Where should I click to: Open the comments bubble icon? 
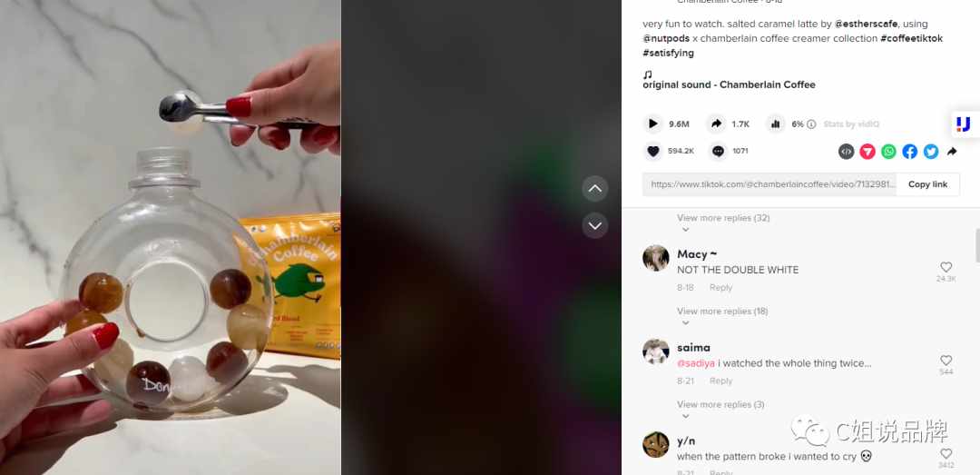point(718,151)
